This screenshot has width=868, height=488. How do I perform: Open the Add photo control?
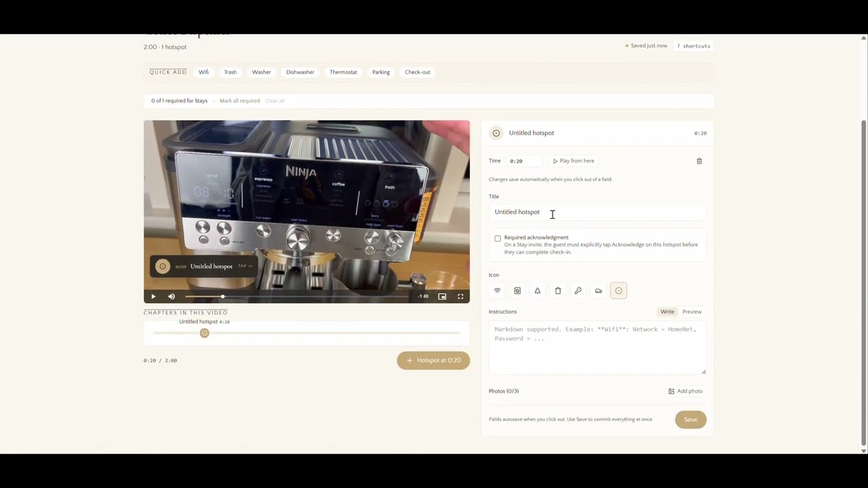click(x=686, y=391)
